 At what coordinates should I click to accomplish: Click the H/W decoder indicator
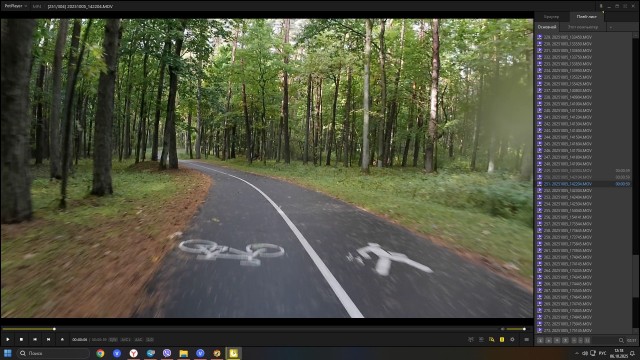click(113, 340)
